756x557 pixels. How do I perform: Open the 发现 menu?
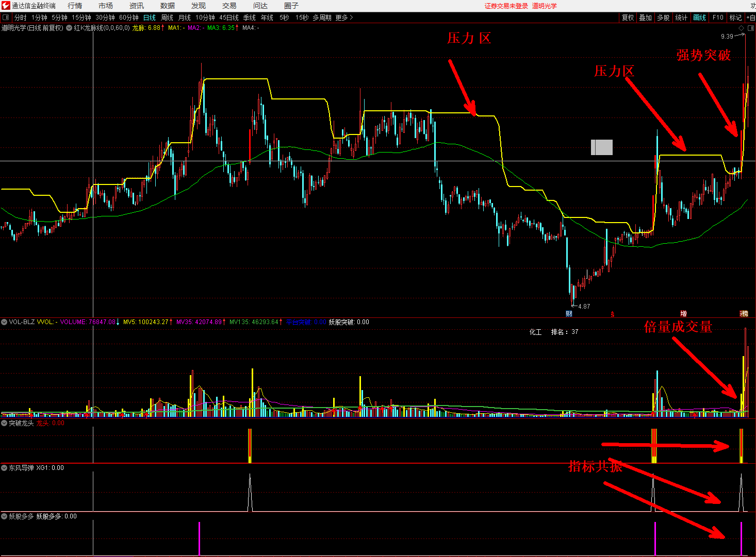coord(199,6)
